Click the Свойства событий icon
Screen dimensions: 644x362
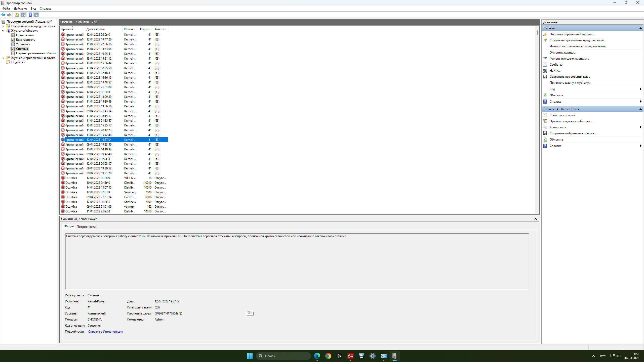(545, 115)
